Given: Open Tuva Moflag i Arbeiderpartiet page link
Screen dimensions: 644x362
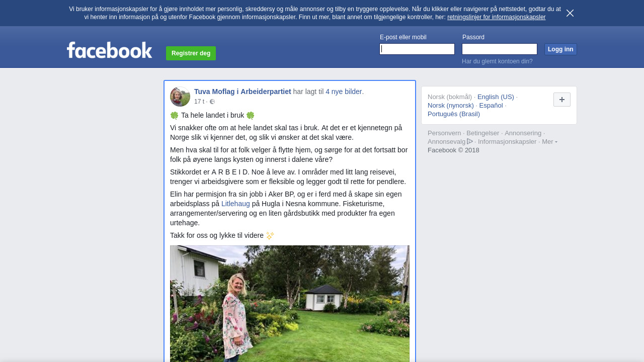Looking at the screenshot, I should (x=243, y=92).
